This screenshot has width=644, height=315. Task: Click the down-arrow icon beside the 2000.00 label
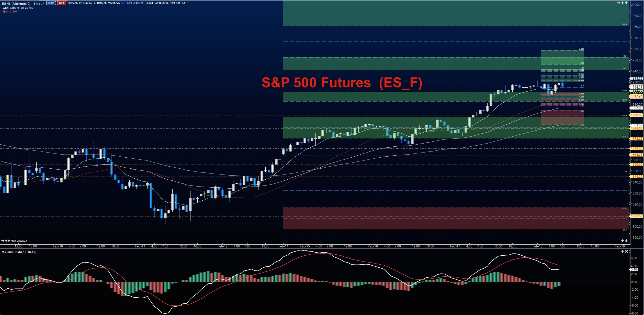pos(623,3)
